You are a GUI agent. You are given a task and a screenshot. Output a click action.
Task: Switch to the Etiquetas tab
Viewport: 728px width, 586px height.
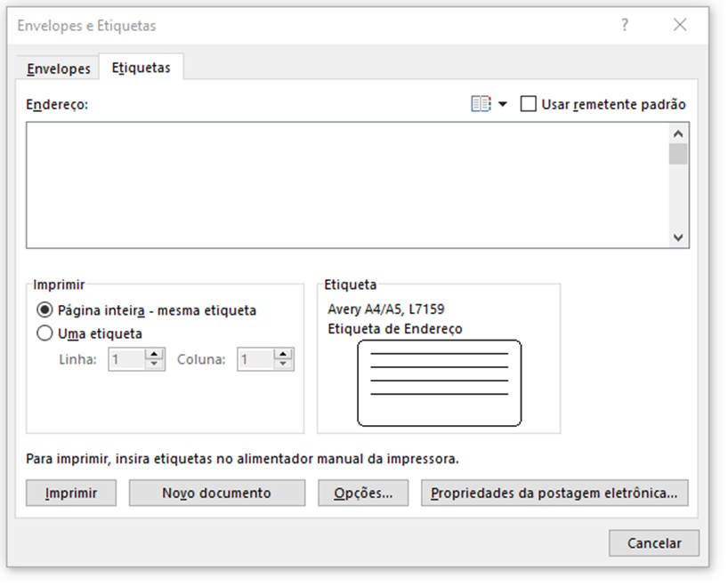click(x=142, y=68)
